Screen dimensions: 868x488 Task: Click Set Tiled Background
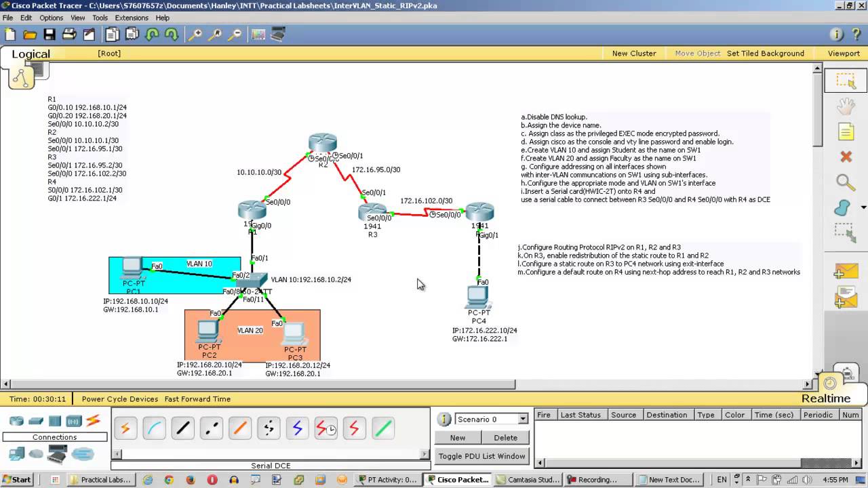point(766,54)
